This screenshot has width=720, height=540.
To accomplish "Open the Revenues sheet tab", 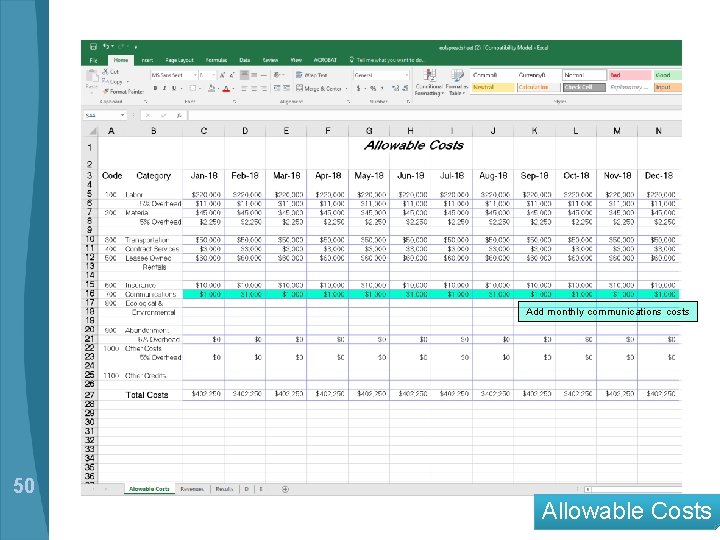I will (192, 489).
